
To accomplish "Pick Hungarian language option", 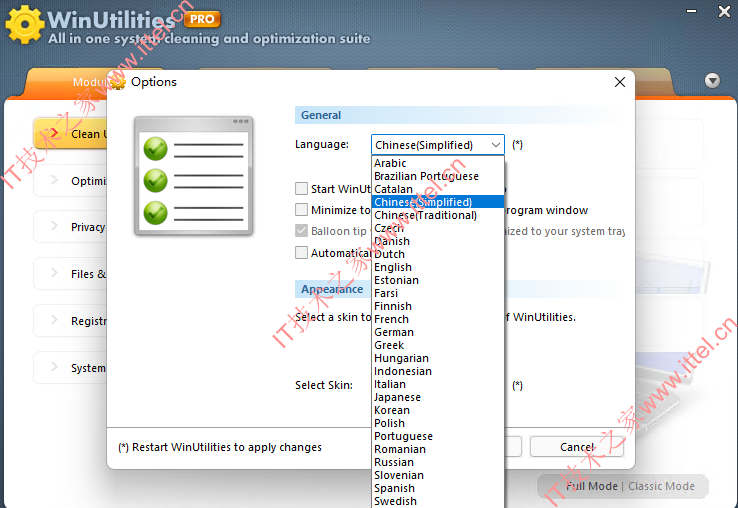I will (438, 358).
